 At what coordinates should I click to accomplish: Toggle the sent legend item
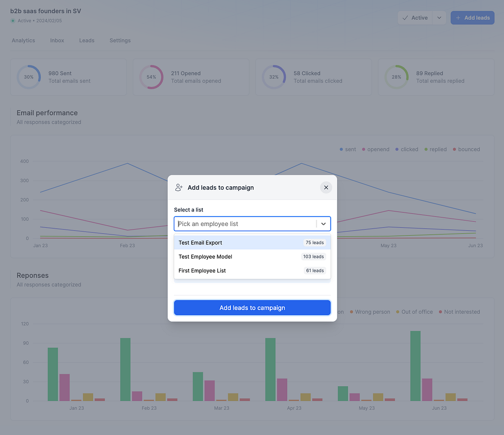coord(348,150)
